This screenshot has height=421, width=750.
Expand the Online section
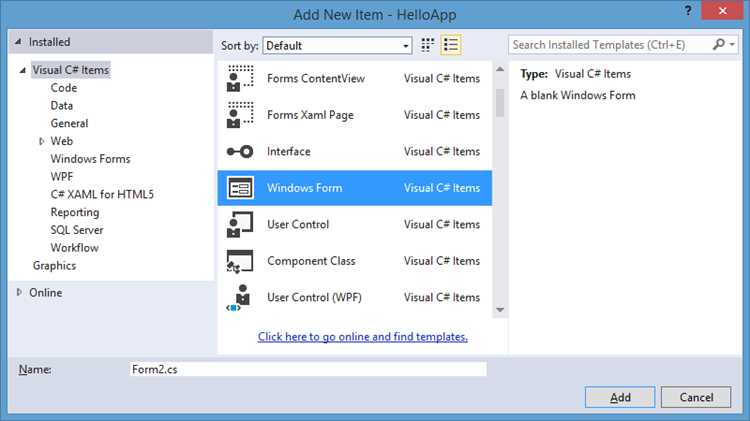[x=19, y=292]
